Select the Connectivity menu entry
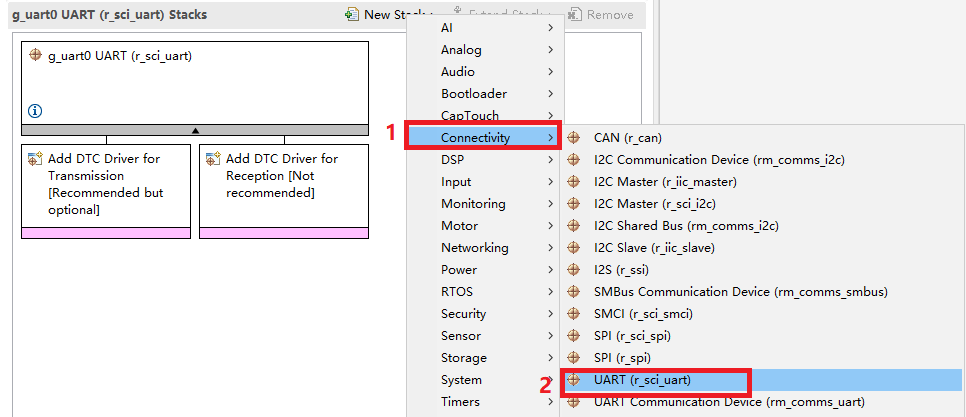Screen dimensions: 966x417 click(x=485, y=137)
